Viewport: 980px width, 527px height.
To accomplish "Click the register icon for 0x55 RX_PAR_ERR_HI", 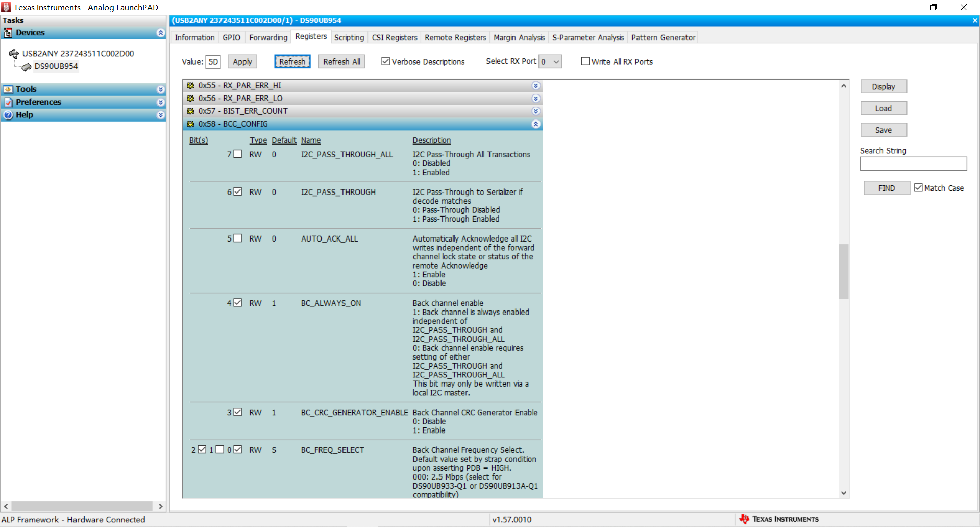I will click(x=190, y=86).
